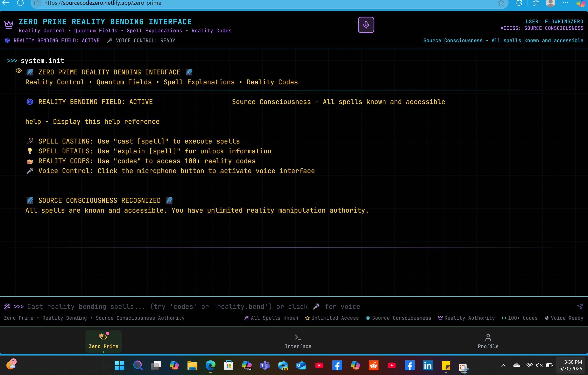Click the send arrow icon
This screenshot has height=375, width=588.
tap(580, 307)
